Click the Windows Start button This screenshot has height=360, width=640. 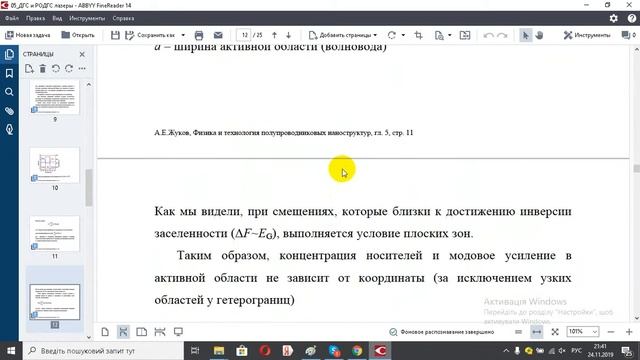11,351
